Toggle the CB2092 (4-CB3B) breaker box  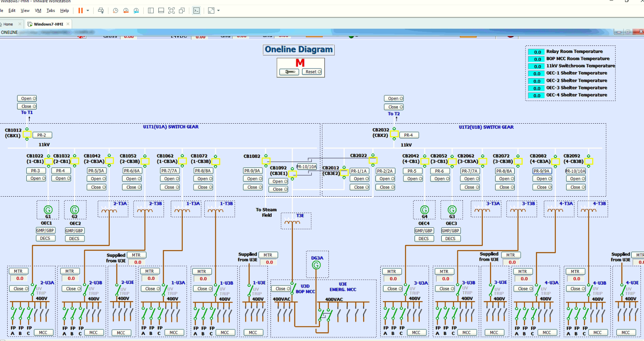click(589, 161)
